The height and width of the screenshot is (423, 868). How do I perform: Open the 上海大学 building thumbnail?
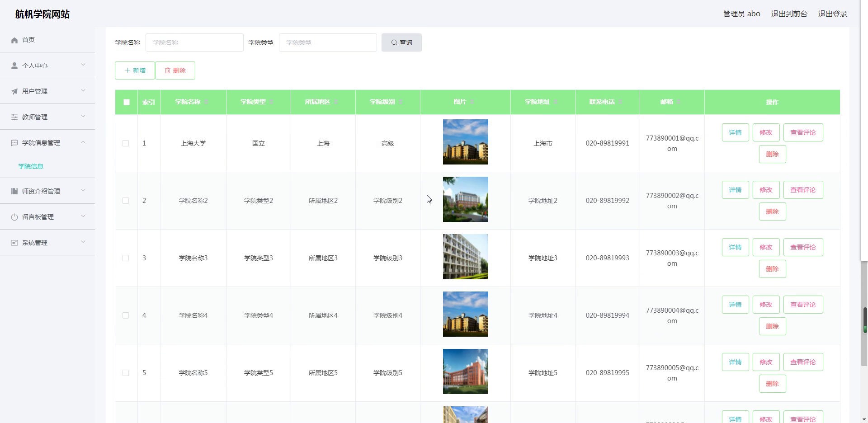[465, 142]
